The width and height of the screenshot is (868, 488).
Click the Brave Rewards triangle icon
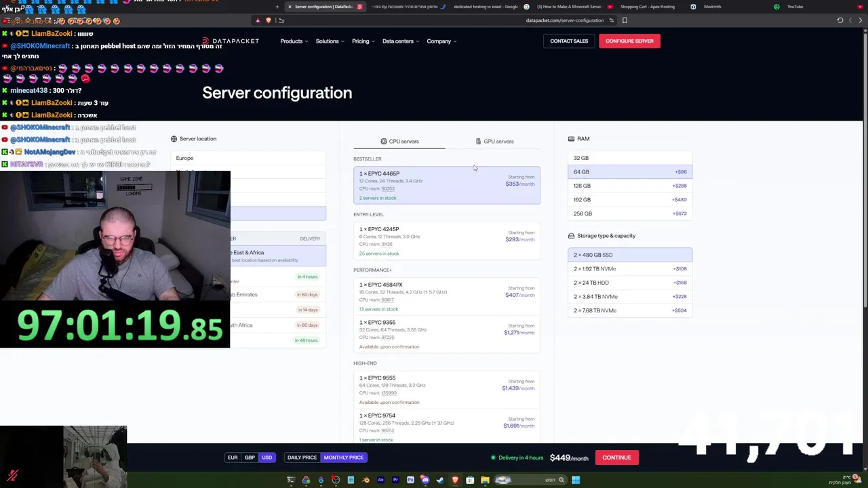tap(258, 20)
